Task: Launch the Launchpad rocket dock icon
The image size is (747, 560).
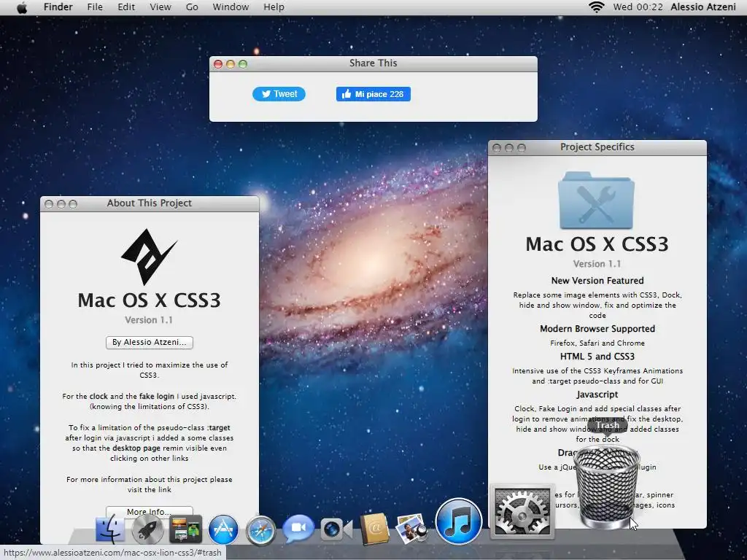Action: click(147, 529)
